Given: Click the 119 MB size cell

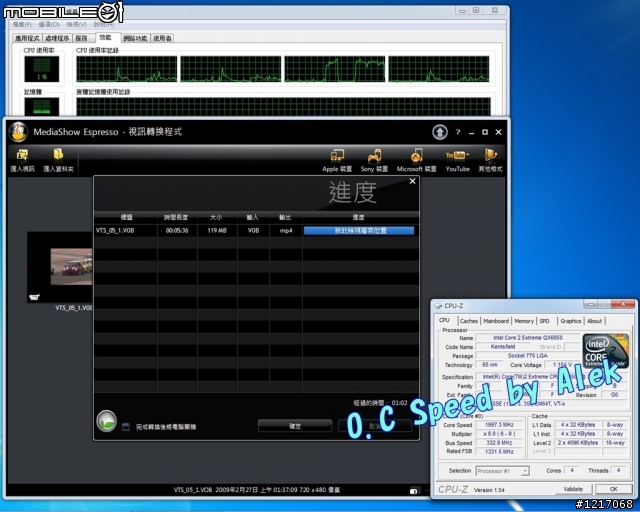Looking at the screenshot, I should pyautogui.click(x=217, y=231).
